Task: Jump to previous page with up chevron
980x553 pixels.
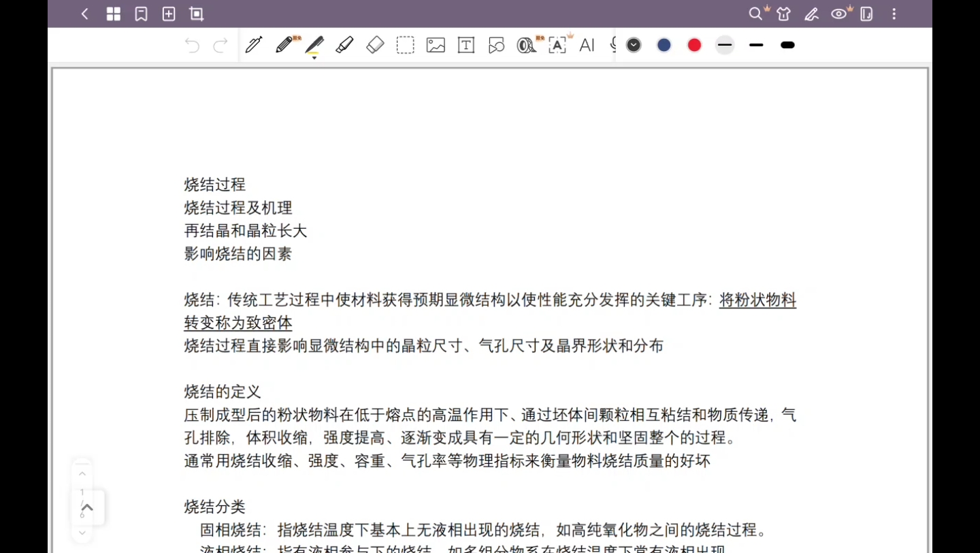Action: pos(82,474)
